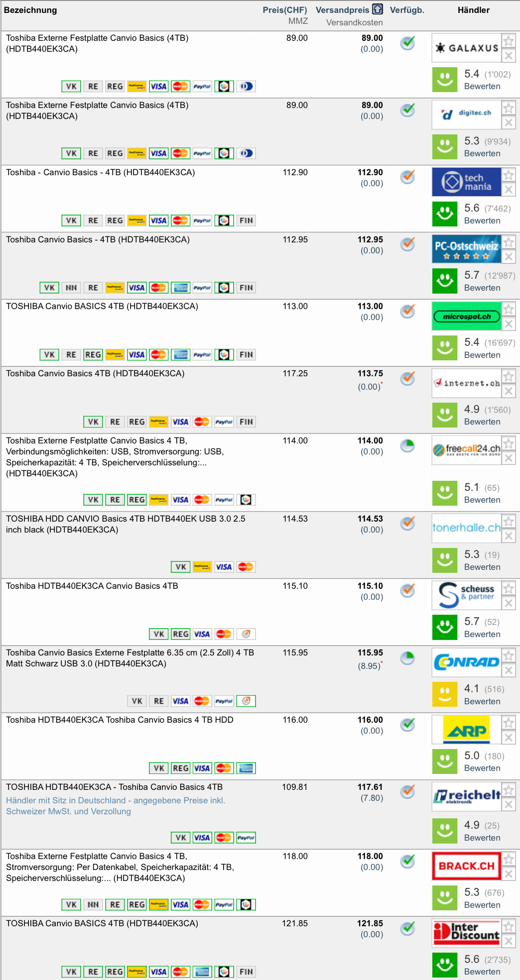Open the Inter Discount logo
Image resolution: width=520 pixels, height=980 pixels.
tap(466, 933)
